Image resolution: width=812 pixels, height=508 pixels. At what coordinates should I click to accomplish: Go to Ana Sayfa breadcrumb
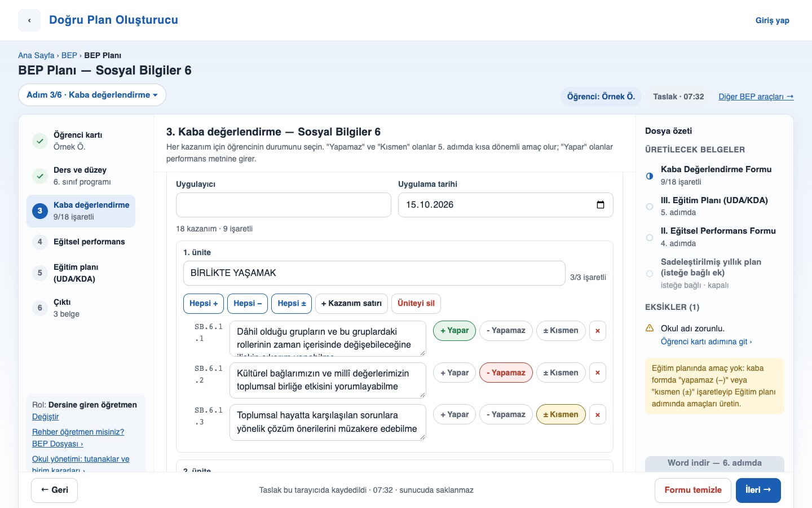pos(36,55)
